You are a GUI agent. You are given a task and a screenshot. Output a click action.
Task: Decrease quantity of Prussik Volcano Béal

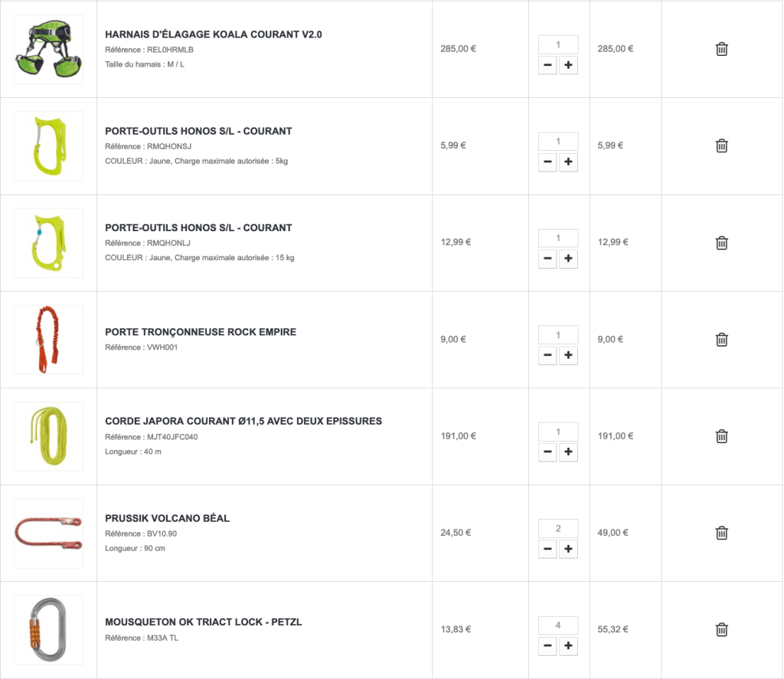tap(547, 549)
